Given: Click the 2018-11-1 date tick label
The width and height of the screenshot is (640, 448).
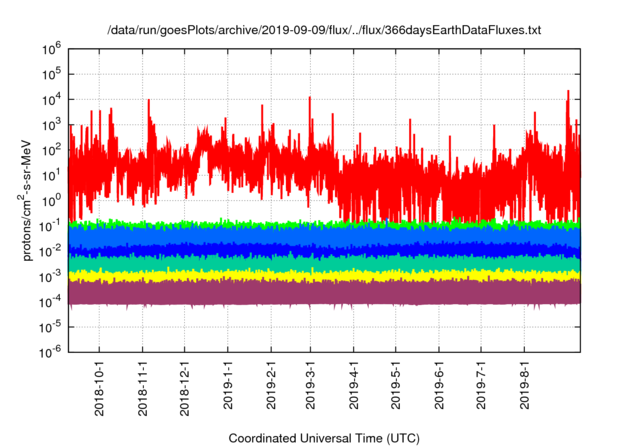Looking at the screenshot, I should [142, 387].
